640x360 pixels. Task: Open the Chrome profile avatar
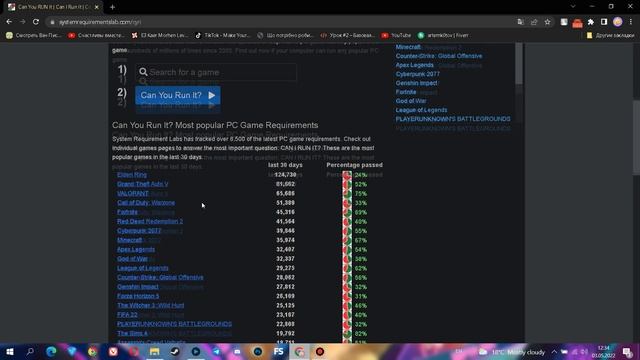(618, 22)
